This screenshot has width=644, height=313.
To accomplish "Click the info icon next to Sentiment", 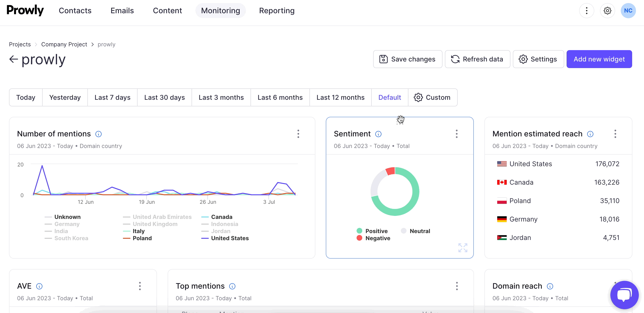I will 378,134.
